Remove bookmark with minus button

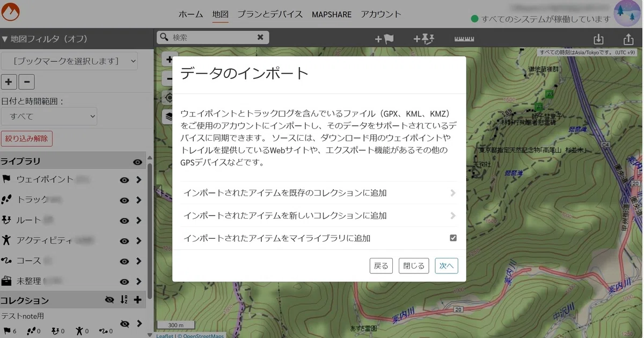27,82
